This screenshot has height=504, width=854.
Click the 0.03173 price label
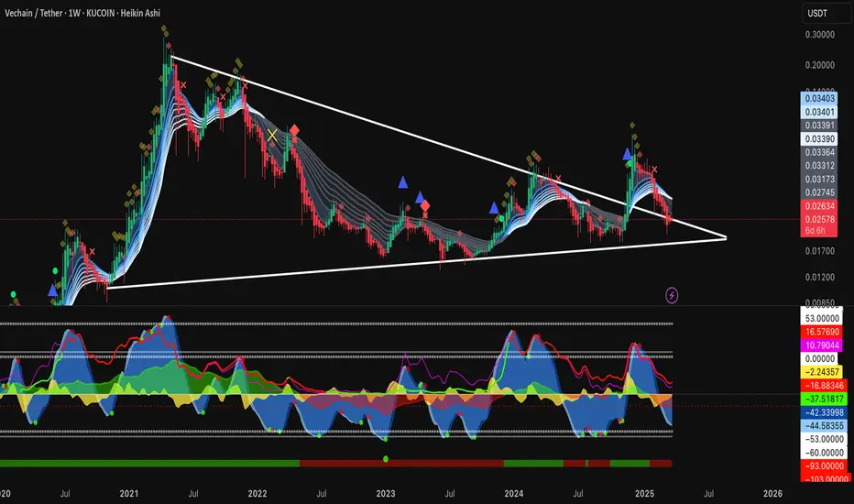coord(819,180)
